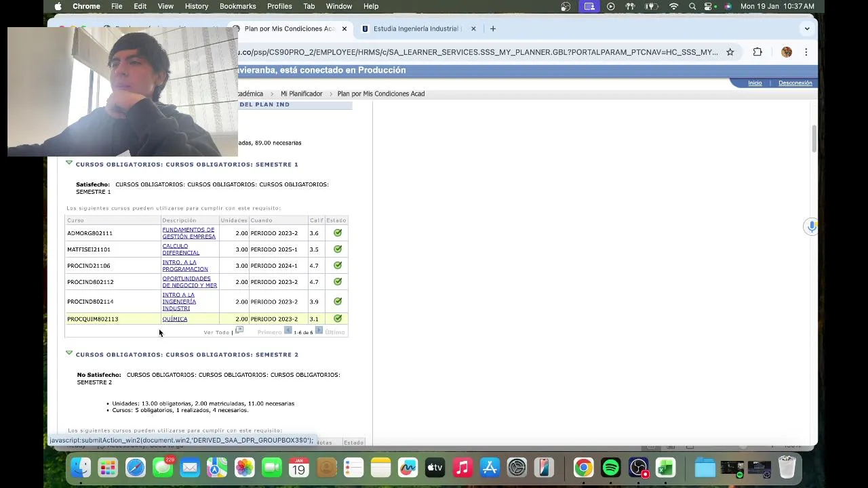Click the Spotlight search icon in menu bar
The width and height of the screenshot is (868, 488).
pos(692,6)
